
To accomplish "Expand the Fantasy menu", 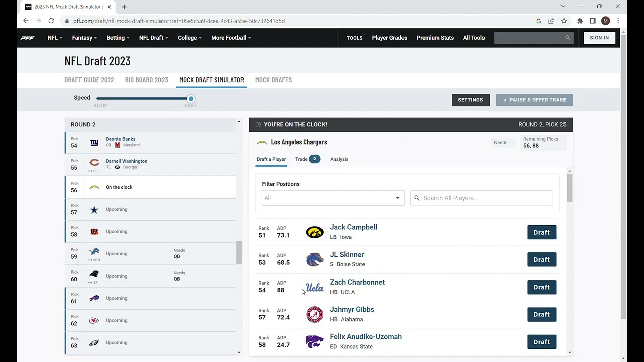I will coord(85,38).
